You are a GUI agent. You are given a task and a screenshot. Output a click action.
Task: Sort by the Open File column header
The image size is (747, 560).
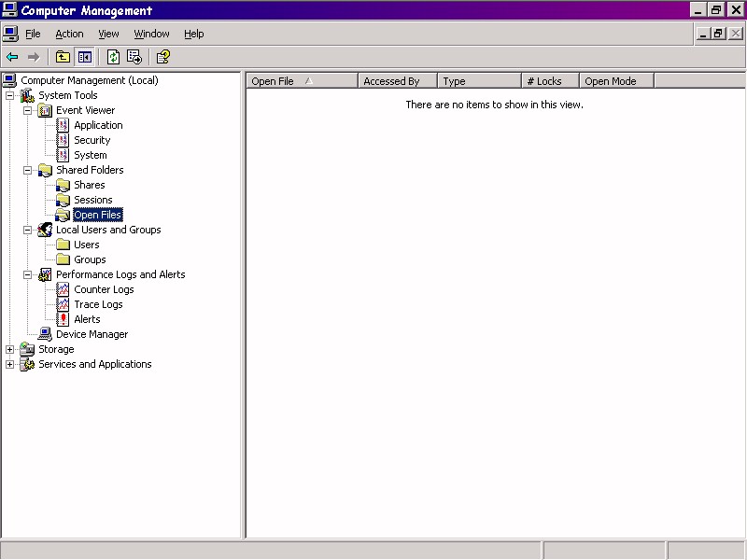[x=302, y=81]
